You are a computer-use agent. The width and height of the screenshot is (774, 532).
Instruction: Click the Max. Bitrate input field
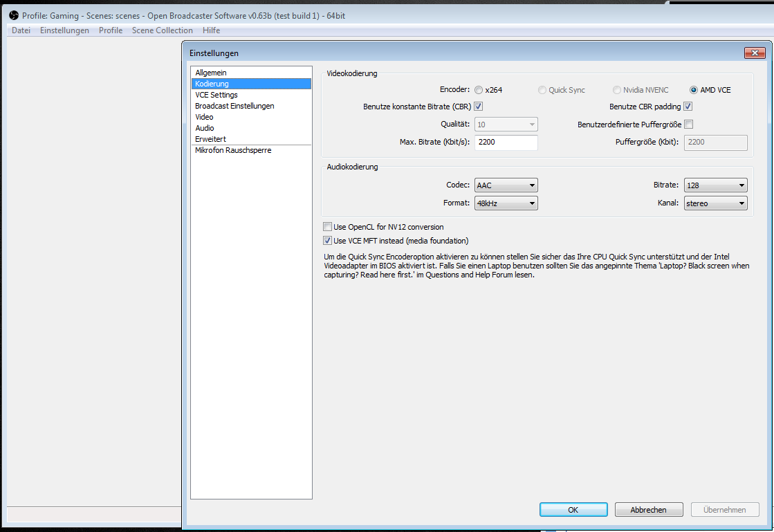[506, 142]
